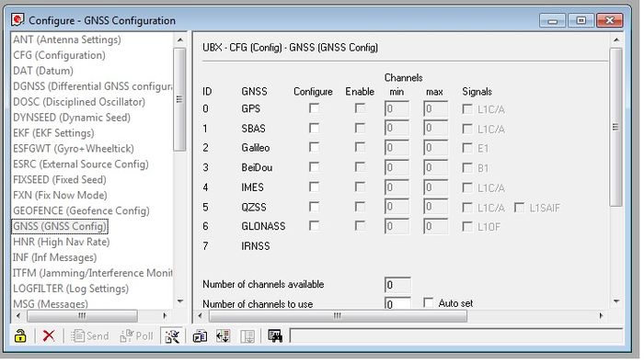The height and width of the screenshot is (363, 644).
Task: Check the GLONASS Configure checkbox
Action: (x=315, y=226)
